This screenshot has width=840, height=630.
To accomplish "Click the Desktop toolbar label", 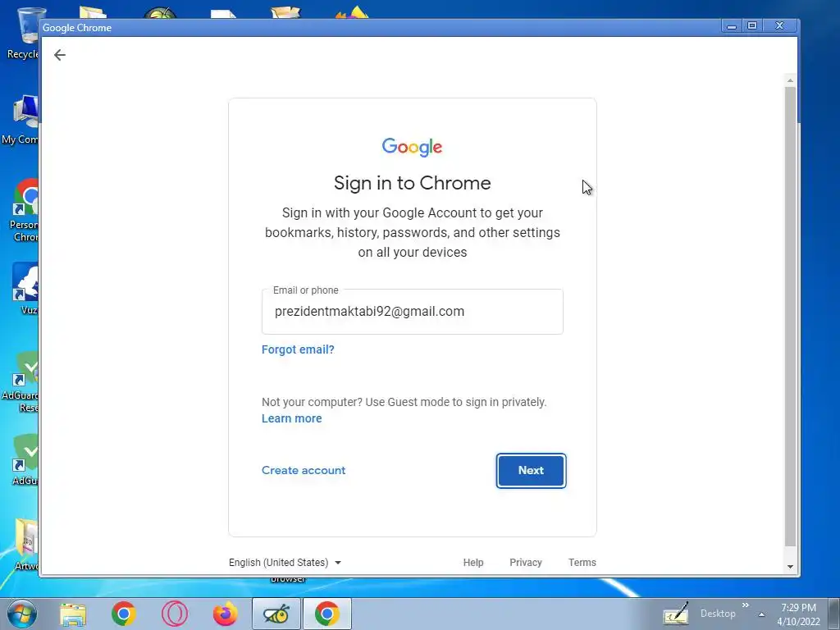I will (718, 614).
